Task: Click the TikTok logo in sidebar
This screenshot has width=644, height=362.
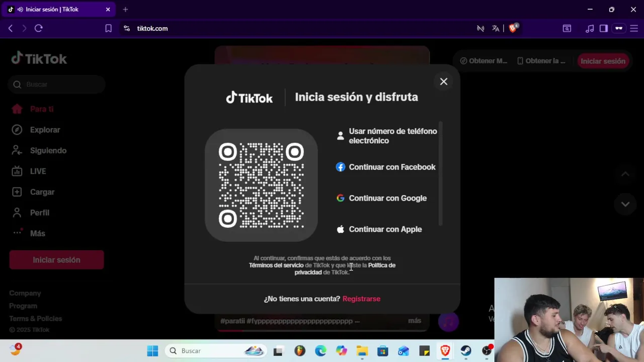Action: pos(39,58)
